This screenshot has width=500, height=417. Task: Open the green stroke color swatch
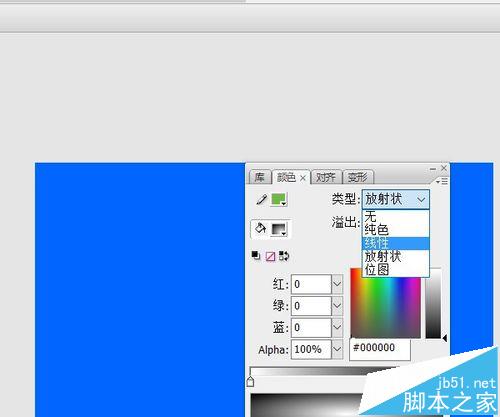click(x=279, y=200)
